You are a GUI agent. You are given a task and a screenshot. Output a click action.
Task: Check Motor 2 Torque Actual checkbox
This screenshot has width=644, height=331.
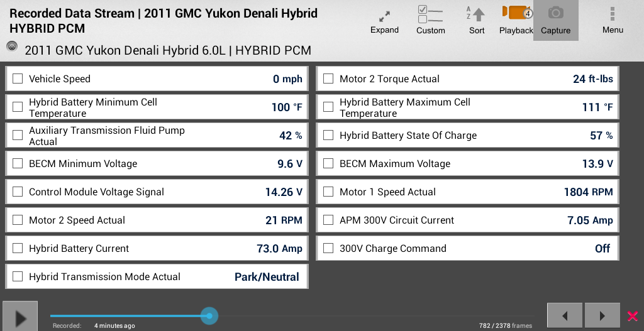[328, 79]
